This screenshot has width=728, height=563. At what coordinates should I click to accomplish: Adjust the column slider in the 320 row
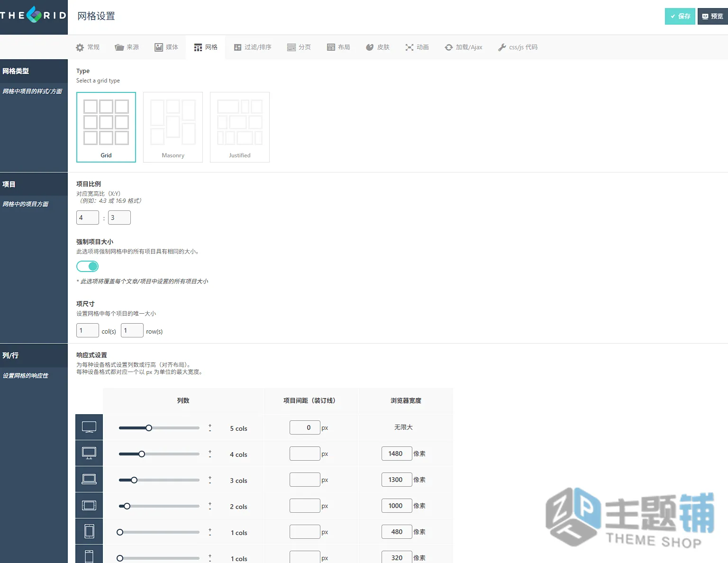coord(159,558)
